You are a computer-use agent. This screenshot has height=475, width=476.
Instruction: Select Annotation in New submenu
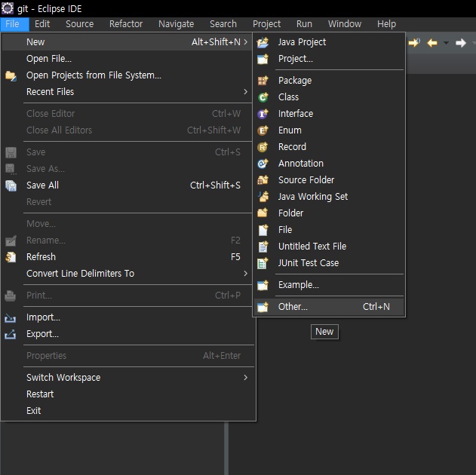pos(329,164)
